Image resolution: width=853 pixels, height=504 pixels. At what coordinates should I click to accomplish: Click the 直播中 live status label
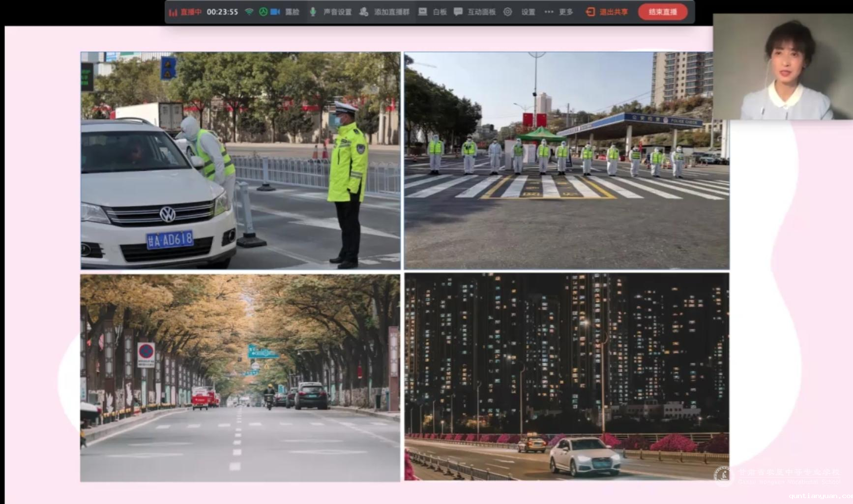tap(191, 12)
